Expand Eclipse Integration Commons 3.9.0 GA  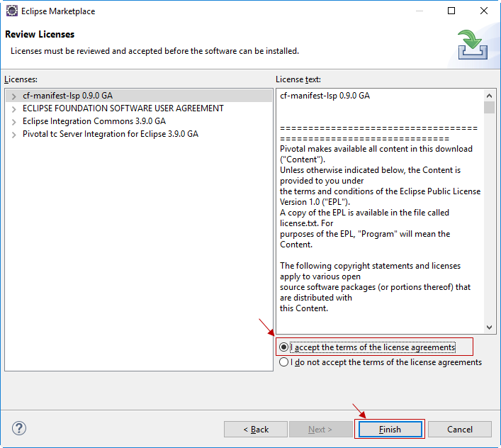13,122
